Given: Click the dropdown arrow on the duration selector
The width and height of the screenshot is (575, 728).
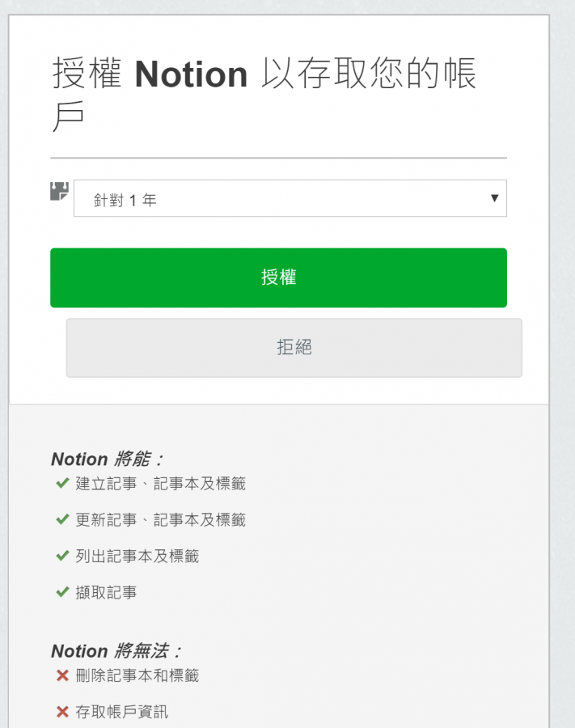Looking at the screenshot, I should (x=494, y=198).
